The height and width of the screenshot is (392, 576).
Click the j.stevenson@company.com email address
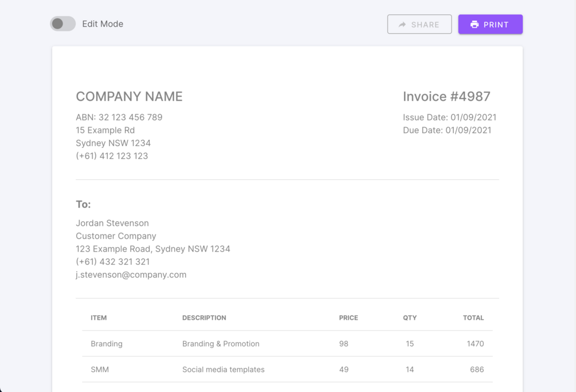pos(131,275)
